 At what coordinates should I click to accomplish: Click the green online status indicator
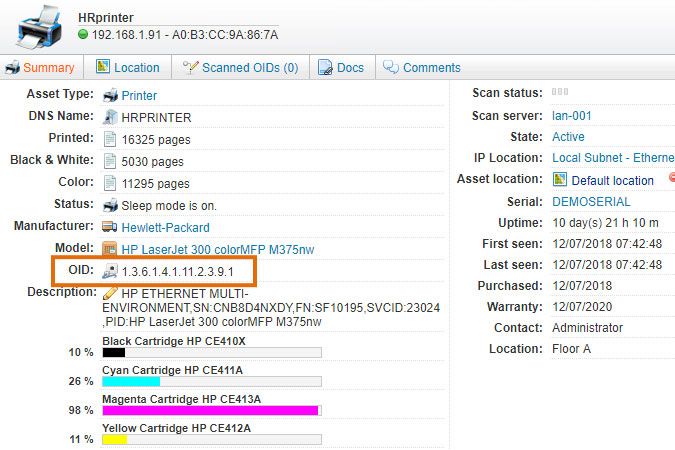pos(83,35)
